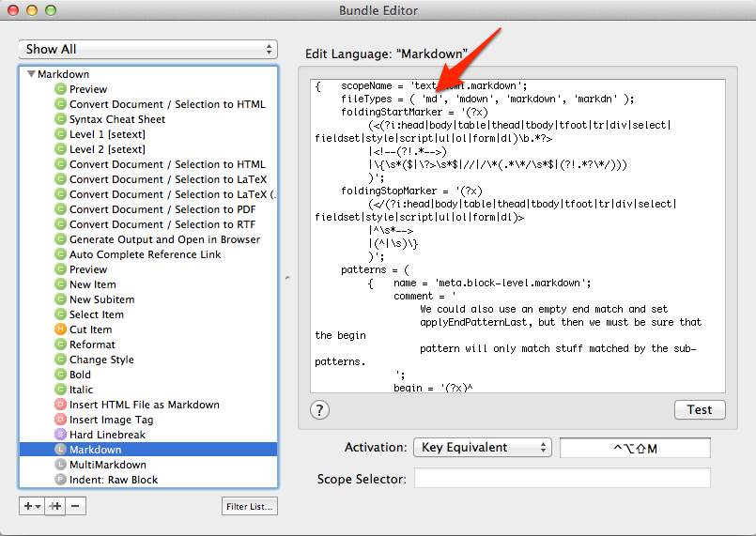Select Level 1 [setext] command icon
This screenshot has width=756, height=536.
[x=60, y=133]
